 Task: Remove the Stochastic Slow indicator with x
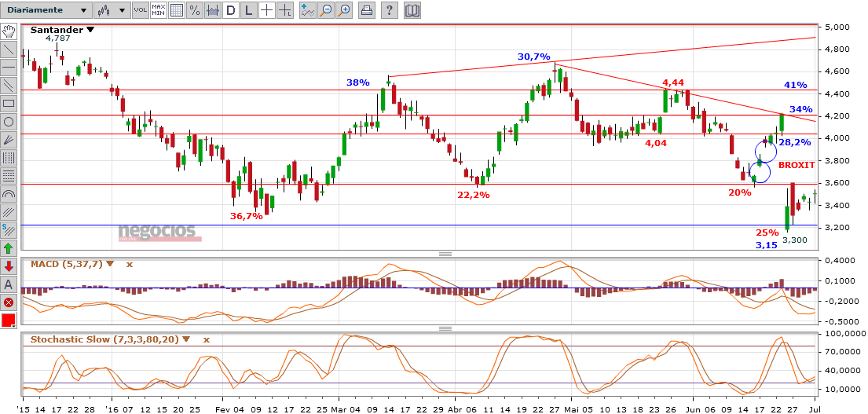[207, 339]
